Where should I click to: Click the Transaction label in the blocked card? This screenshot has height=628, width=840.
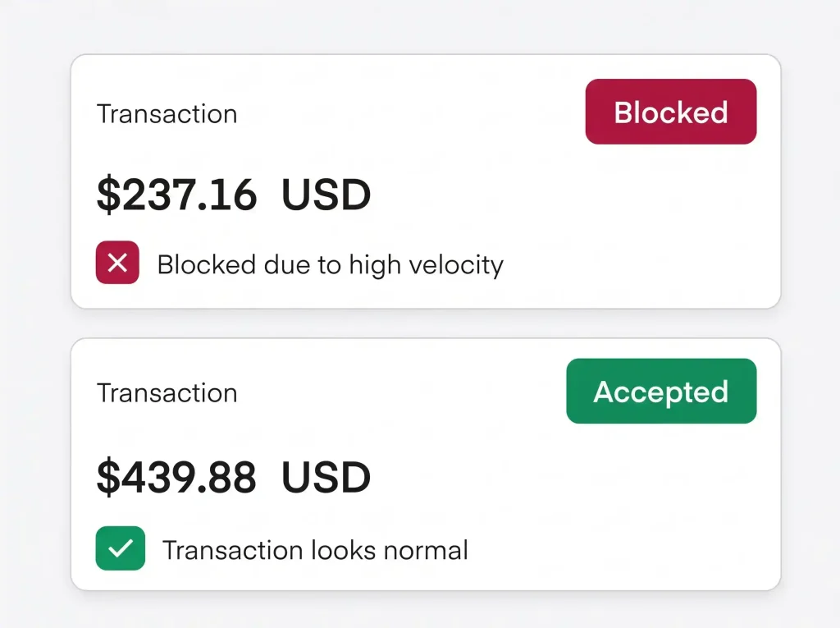[x=167, y=113]
